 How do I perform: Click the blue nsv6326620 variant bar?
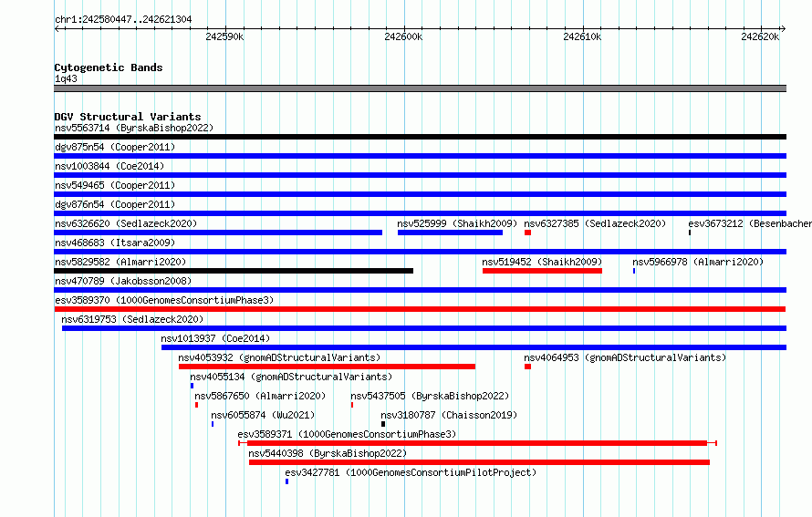pyautogui.click(x=218, y=233)
